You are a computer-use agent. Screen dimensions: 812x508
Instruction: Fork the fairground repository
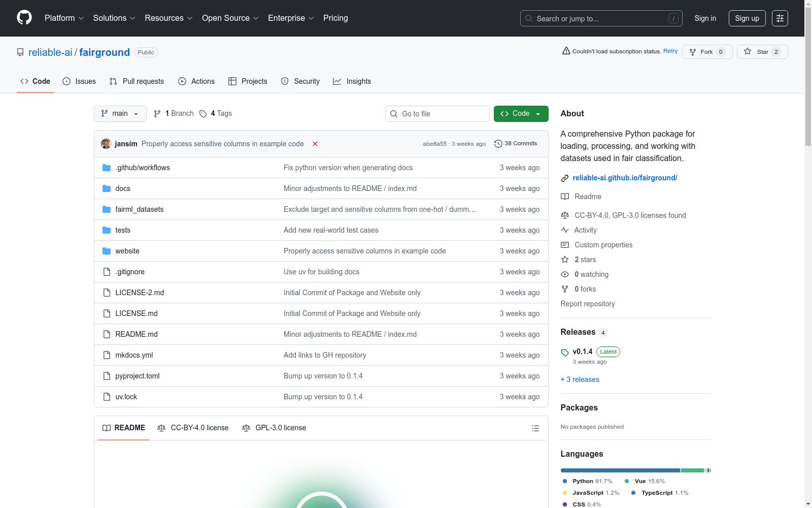point(707,52)
